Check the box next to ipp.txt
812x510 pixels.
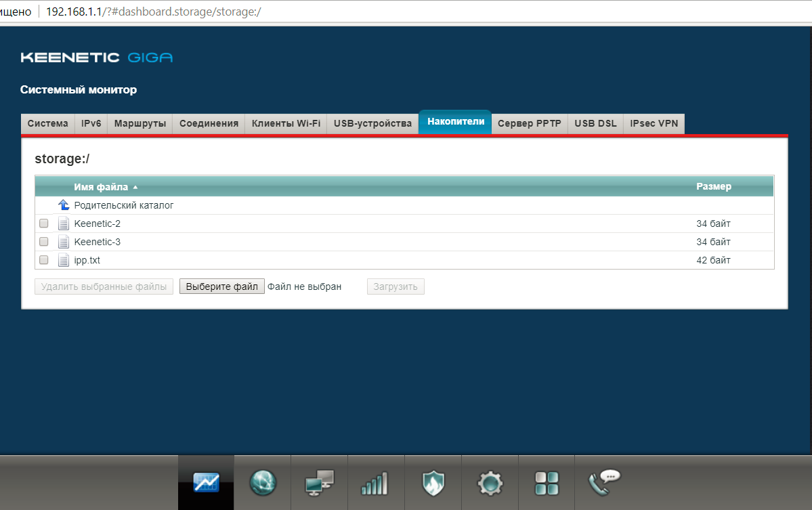click(44, 260)
